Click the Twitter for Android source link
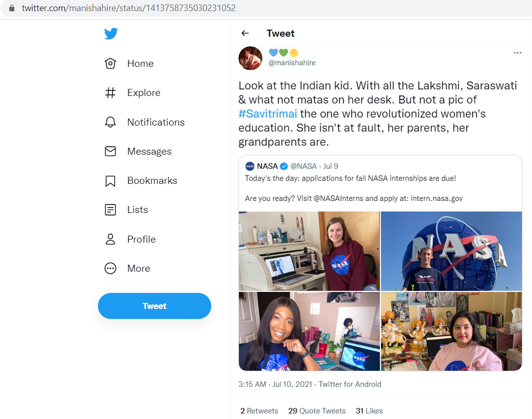This screenshot has height=419, width=532. click(x=350, y=384)
